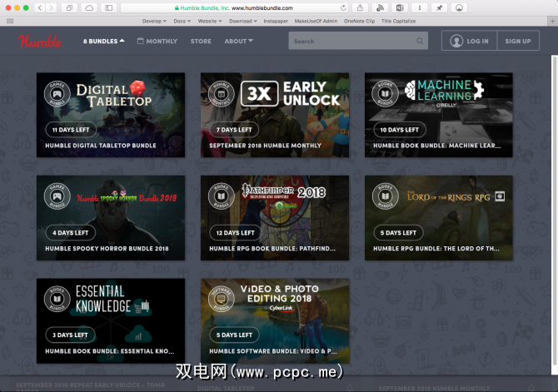Click the Instapaper extension icon in toolbar
This screenshot has width=558, height=392.
(x=420, y=7)
